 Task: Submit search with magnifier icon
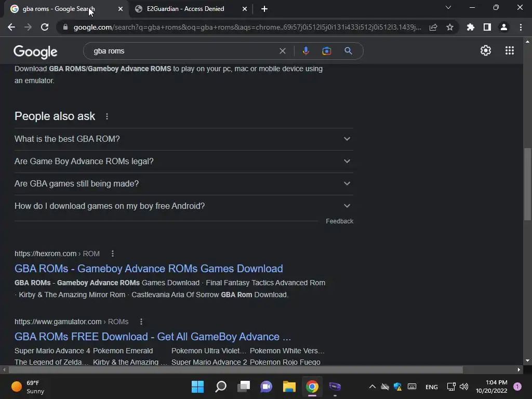[x=348, y=51]
